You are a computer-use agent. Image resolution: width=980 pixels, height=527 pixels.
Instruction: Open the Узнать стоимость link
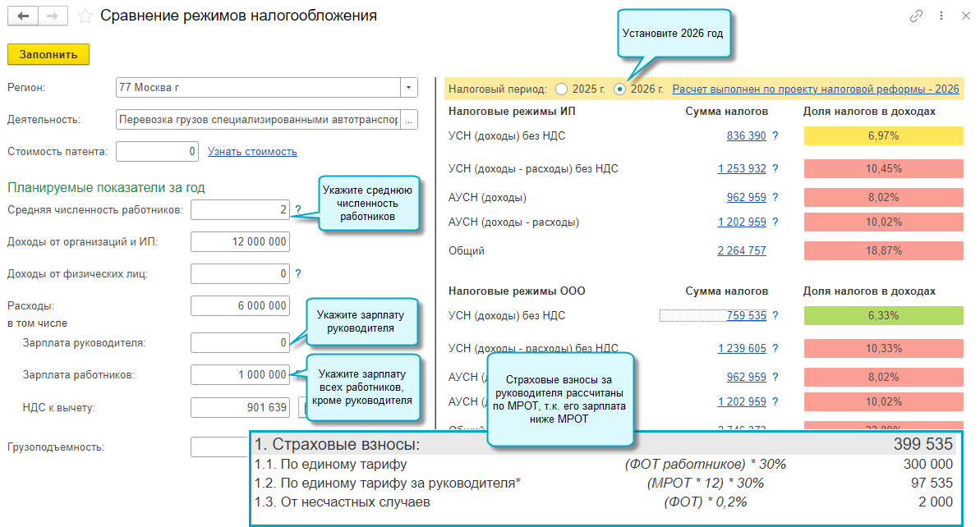pos(252,152)
